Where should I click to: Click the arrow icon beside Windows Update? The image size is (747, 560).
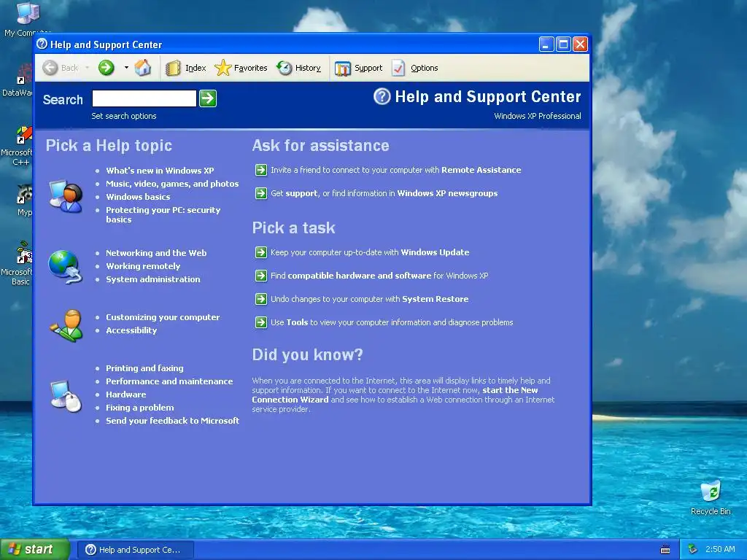(x=261, y=252)
